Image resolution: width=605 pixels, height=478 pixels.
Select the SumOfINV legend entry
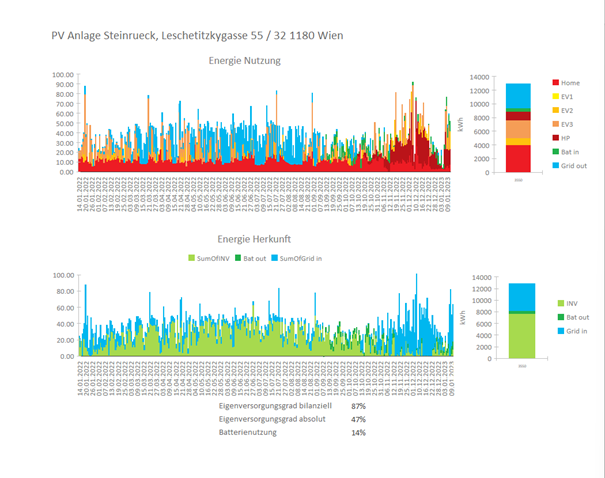[212, 259]
